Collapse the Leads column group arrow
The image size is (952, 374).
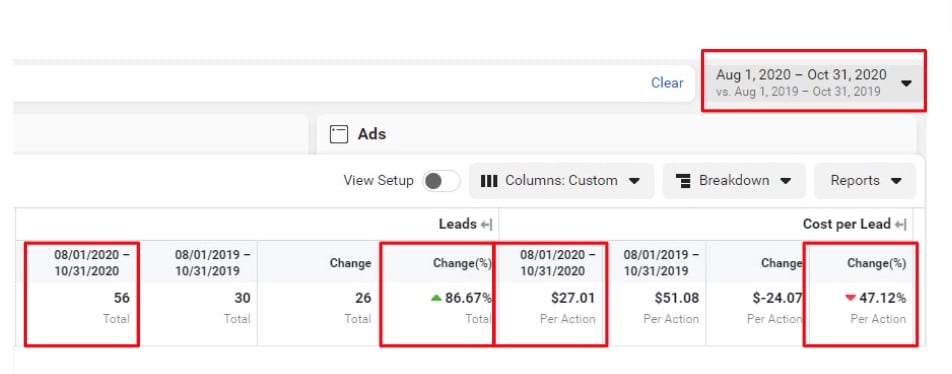[486, 225]
